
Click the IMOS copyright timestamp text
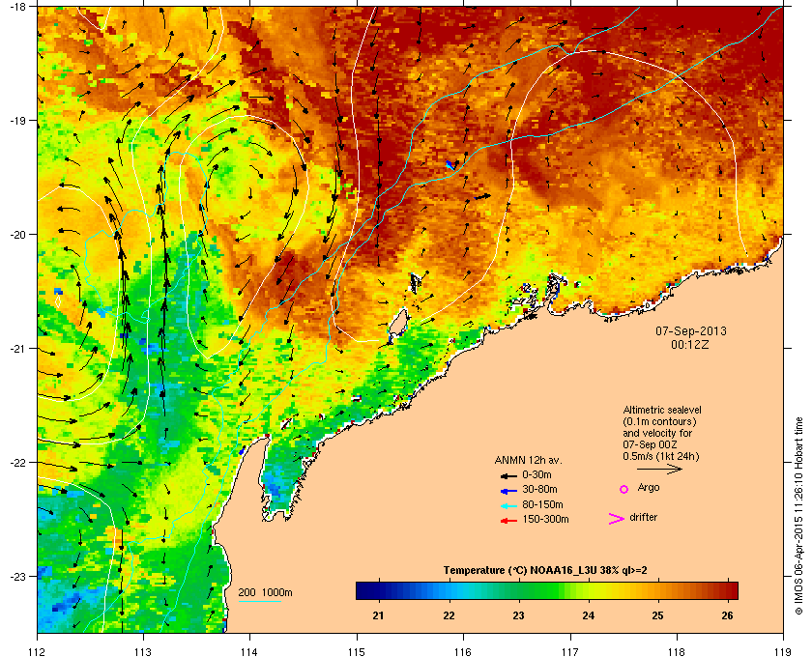tap(798, 516)
